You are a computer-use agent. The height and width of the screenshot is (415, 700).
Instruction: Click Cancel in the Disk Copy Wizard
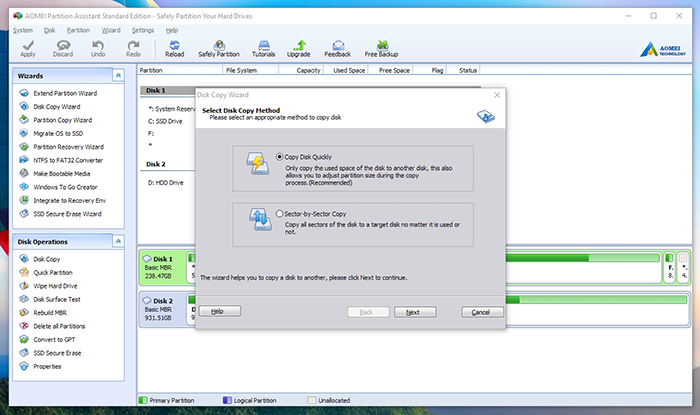tap(483, 312)
